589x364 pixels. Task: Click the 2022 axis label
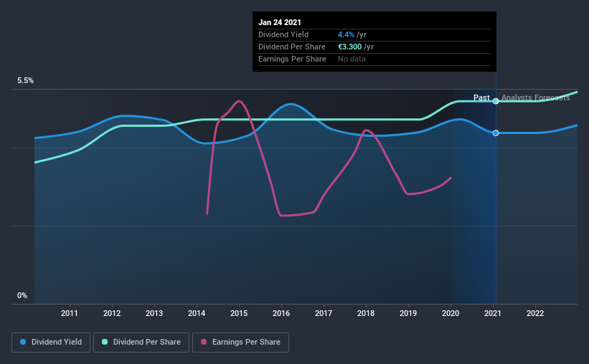[x=535, y=313]
